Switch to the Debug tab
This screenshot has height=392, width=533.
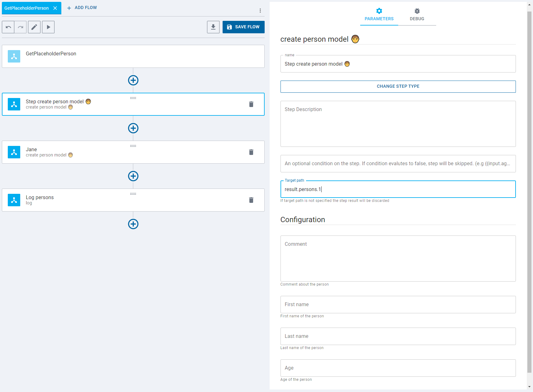(x=417, y=15)
